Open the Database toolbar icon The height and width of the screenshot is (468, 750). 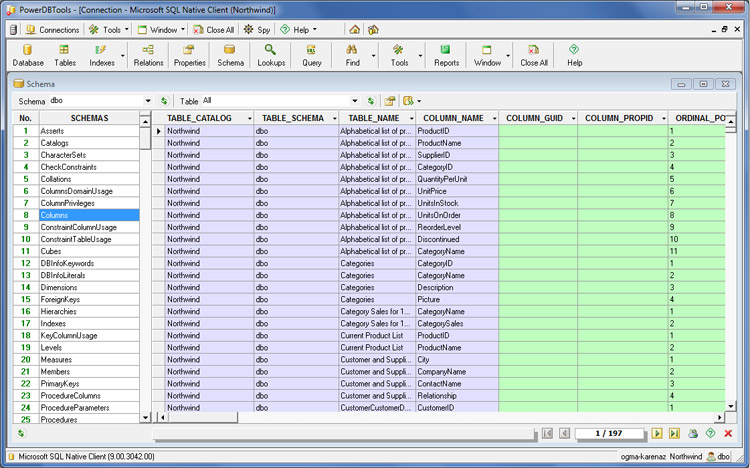coord(28,54)
